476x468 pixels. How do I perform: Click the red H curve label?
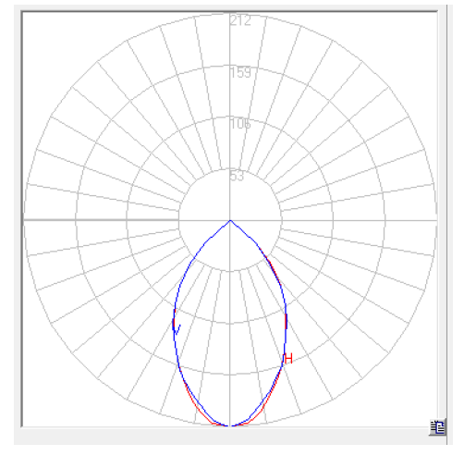pos(288,359)
